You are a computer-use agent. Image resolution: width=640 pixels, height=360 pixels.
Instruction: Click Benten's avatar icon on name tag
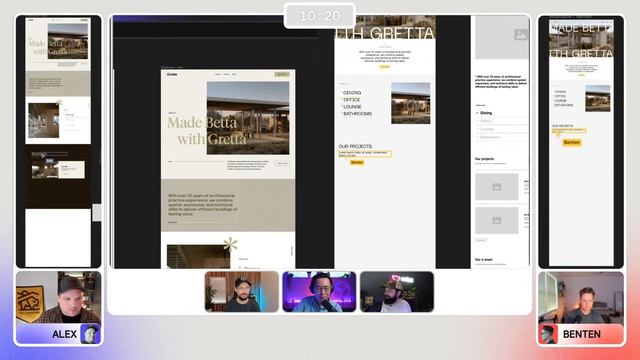click(x=548, y=334)
